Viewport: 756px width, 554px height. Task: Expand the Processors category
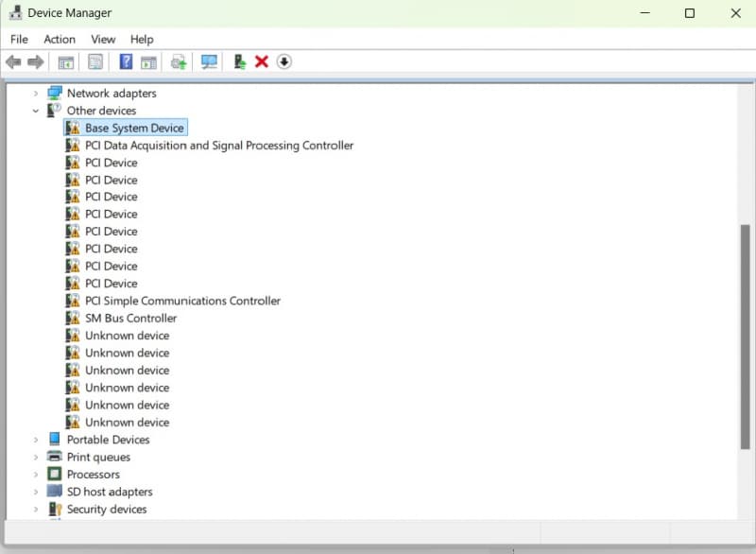tap(36, 475)
